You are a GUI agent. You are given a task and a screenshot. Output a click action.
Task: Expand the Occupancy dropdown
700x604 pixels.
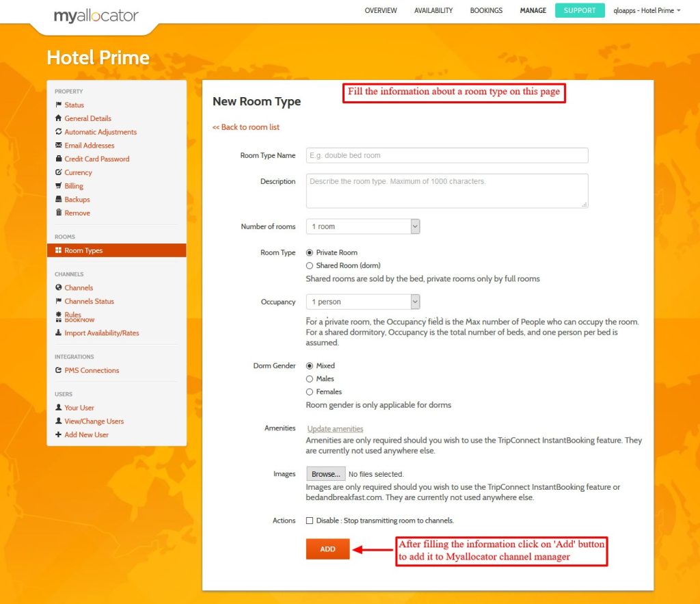(363, 302)
